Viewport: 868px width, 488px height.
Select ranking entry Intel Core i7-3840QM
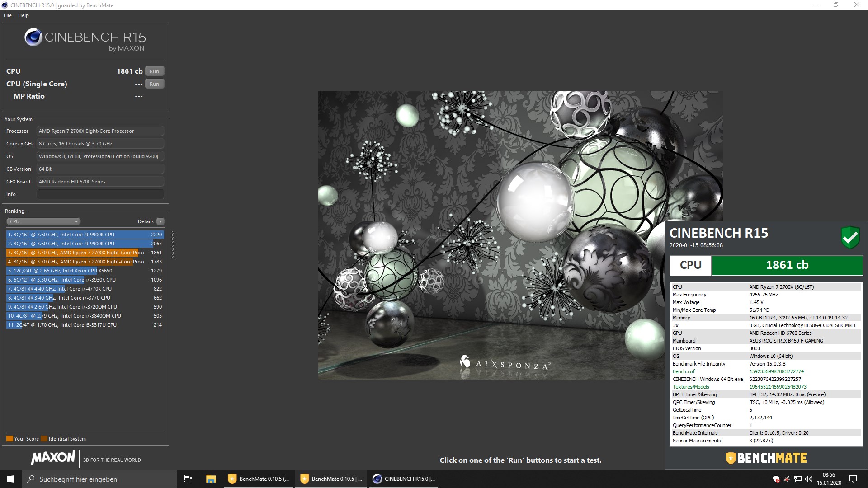85,316
